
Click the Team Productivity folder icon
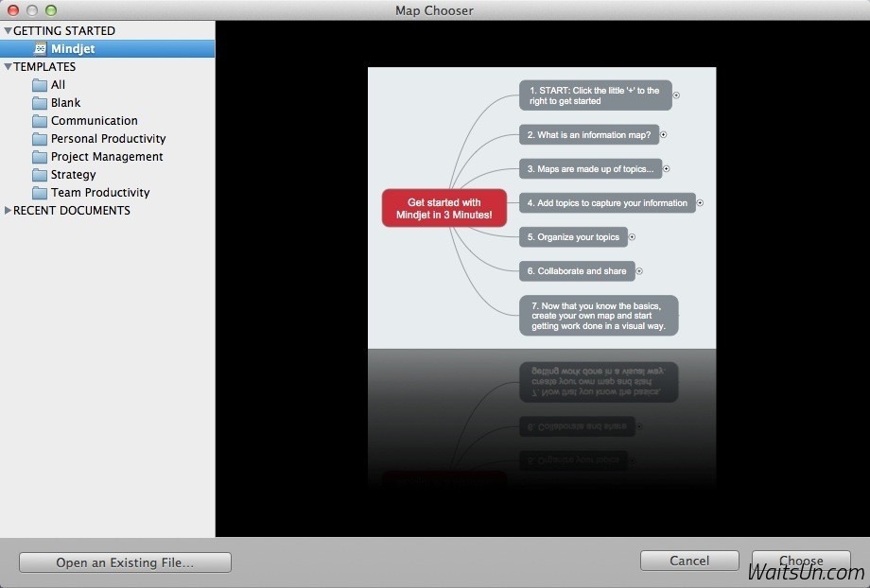pyautogui.click(x=40, y=193)
